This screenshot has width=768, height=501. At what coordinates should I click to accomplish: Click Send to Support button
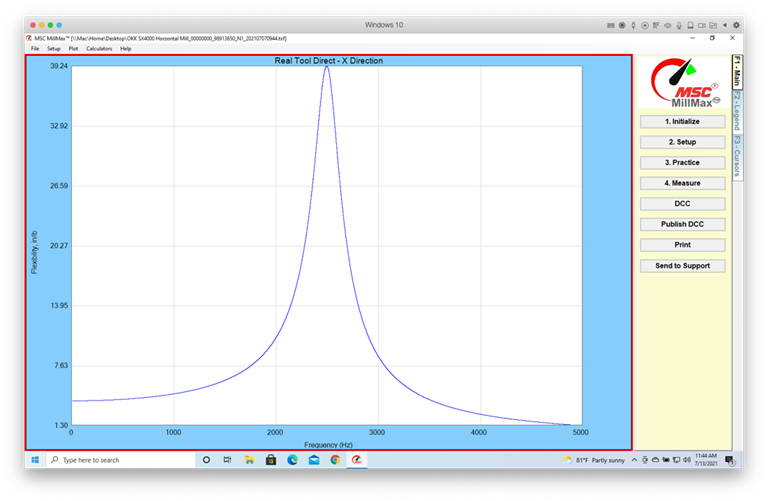coord(682,266)
